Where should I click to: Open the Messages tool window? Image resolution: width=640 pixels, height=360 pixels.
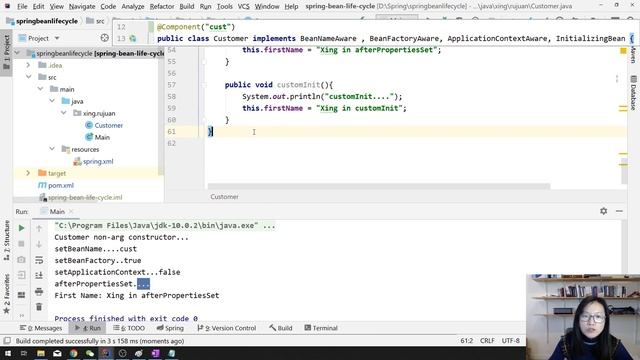click(x=41, y=328)
